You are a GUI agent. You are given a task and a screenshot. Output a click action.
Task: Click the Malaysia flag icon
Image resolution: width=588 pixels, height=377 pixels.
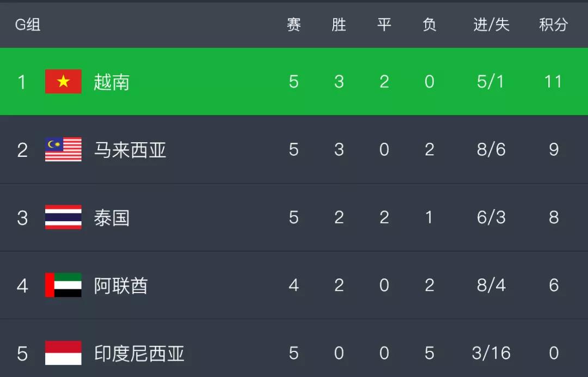click(63, 149)
